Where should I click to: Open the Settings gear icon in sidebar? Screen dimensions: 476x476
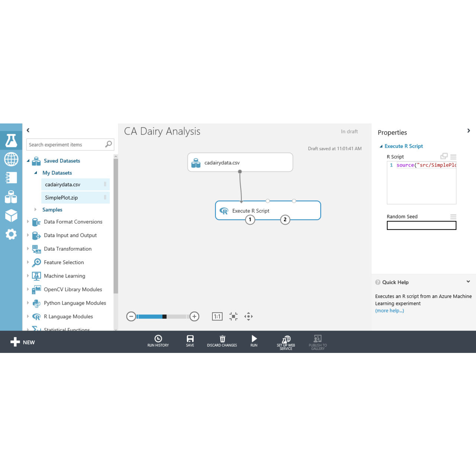pos(11,234)
